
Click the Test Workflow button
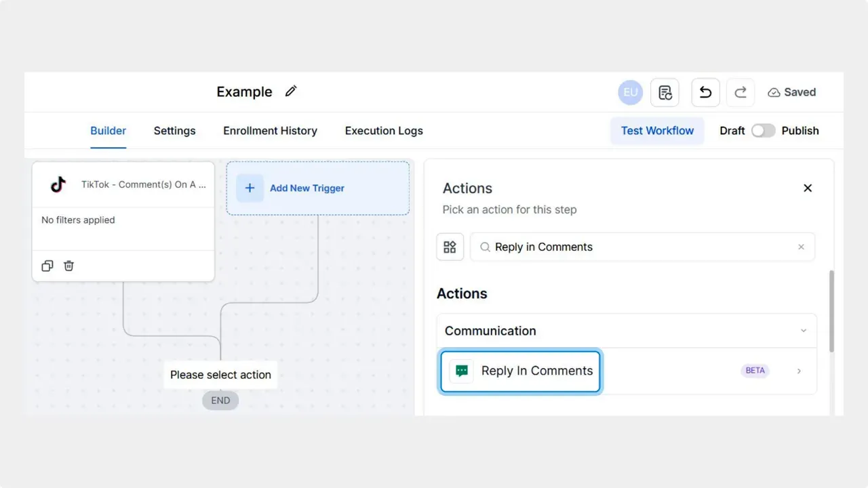(x=656, y=130)
